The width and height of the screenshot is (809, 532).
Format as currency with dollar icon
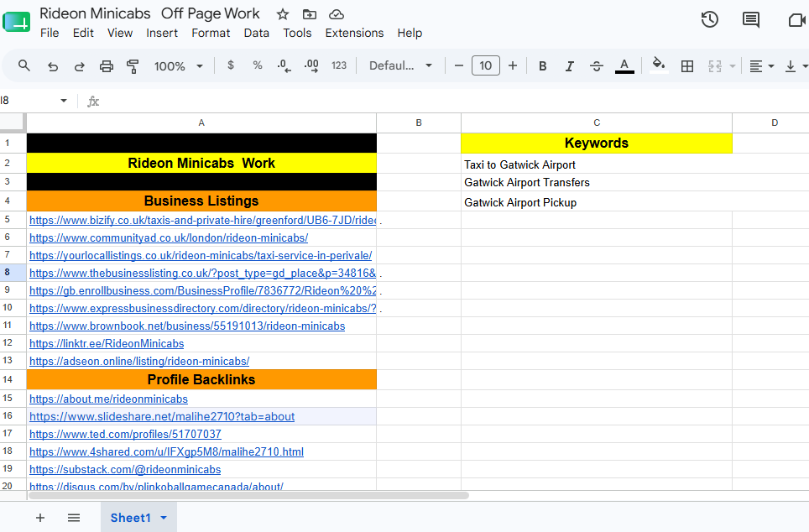(x=231, y=65)
